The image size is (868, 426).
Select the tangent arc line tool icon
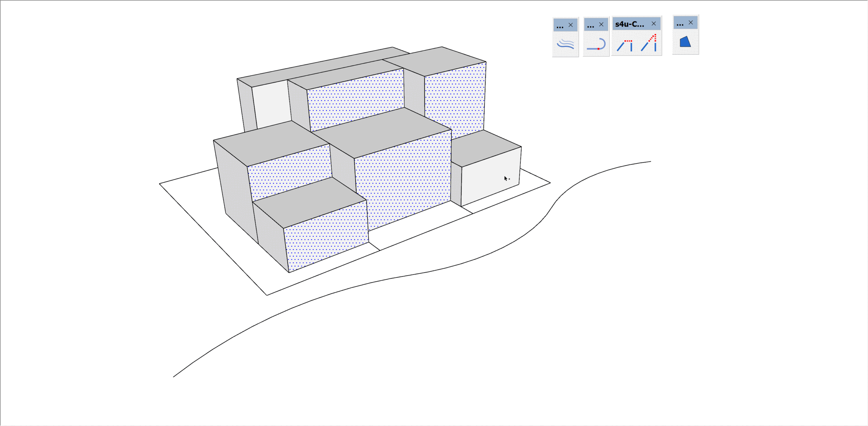(596, 44)
